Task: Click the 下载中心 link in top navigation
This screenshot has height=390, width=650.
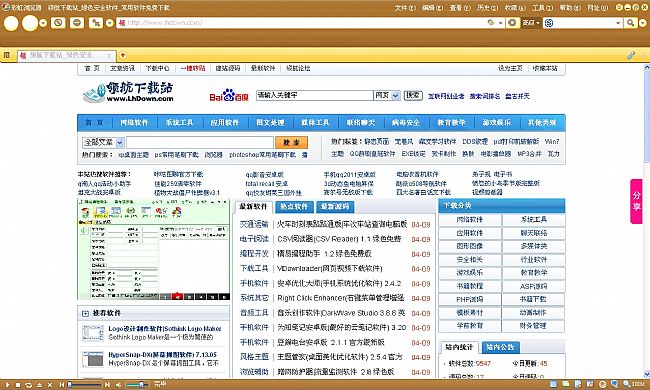Action: [x=158, y=68]
